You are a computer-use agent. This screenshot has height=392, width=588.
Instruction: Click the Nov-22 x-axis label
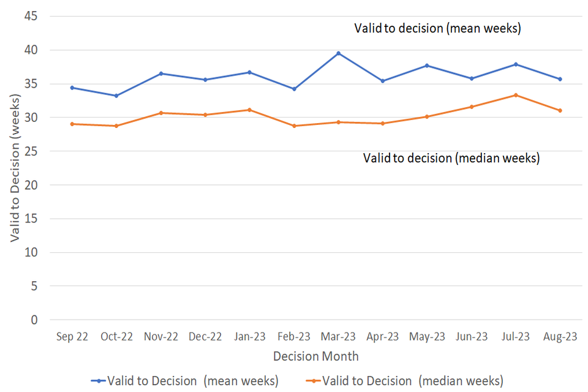(x=161, y=336)
